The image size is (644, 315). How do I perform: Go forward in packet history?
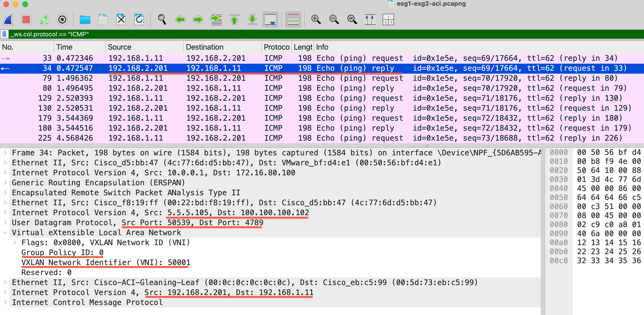[198, 19]
